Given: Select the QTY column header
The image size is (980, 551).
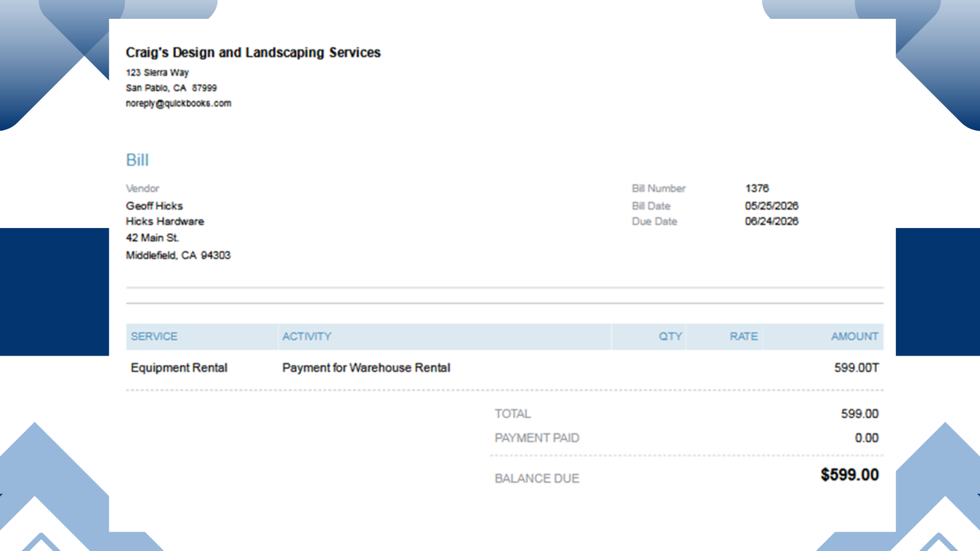Looking at the screenshot, I should point(670,336).
